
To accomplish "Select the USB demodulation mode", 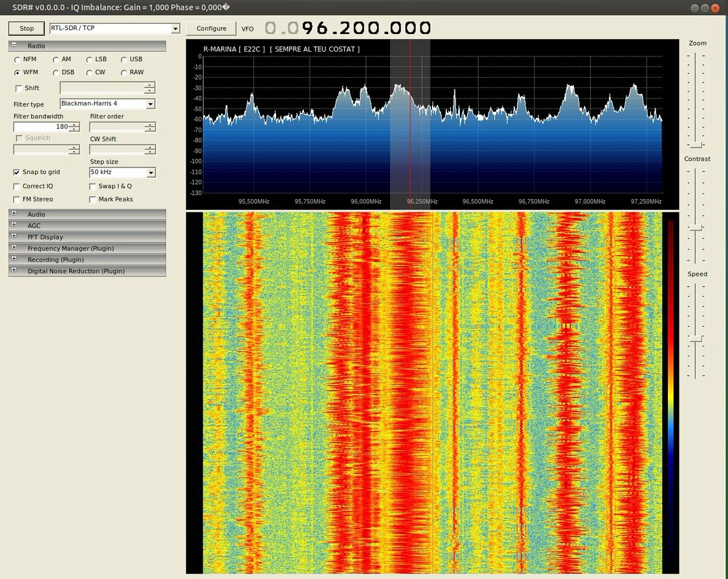I will [124, 59].
